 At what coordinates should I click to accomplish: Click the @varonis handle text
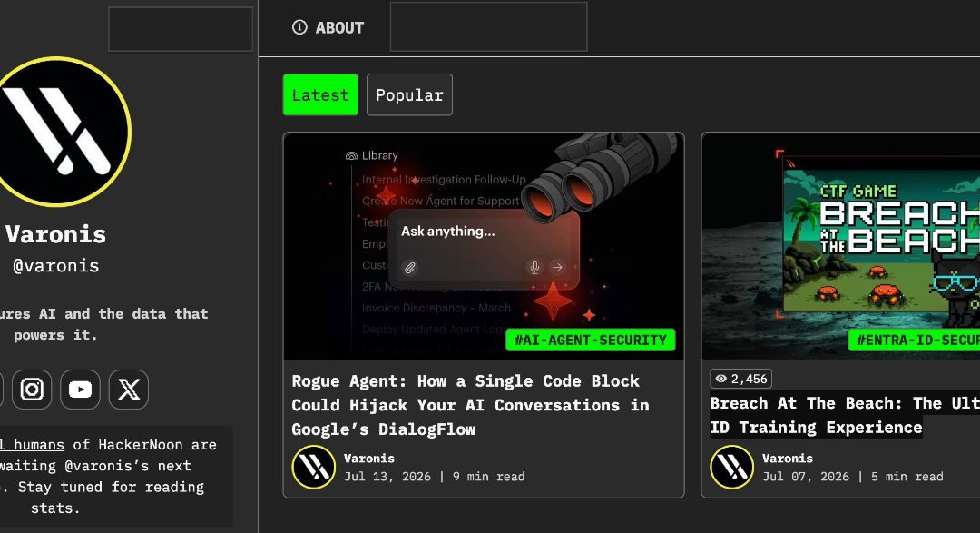tap(56, 266)
